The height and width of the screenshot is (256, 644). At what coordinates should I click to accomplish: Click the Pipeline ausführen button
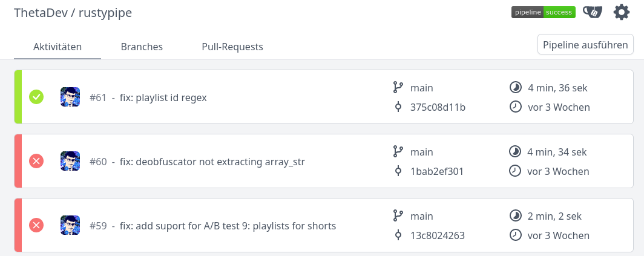pyautogui.click(x=585, y=44)
